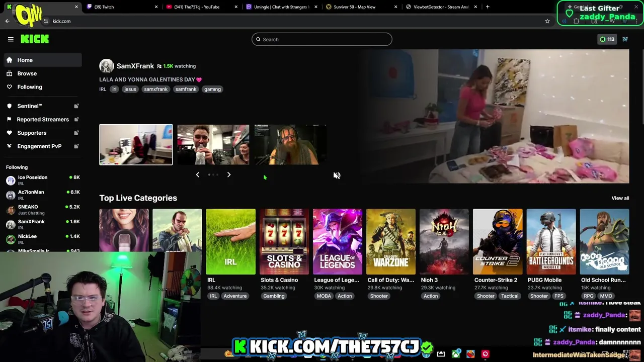644x362 pixels.
Task: Open the 113 points balance button
Action: tap(607, 39)
